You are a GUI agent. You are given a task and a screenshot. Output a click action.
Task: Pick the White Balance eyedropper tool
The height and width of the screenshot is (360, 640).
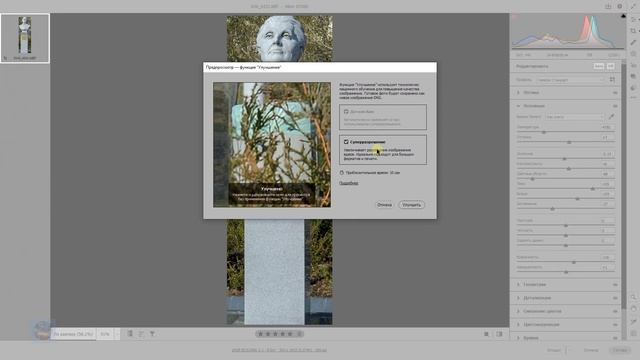click(611, 117)
